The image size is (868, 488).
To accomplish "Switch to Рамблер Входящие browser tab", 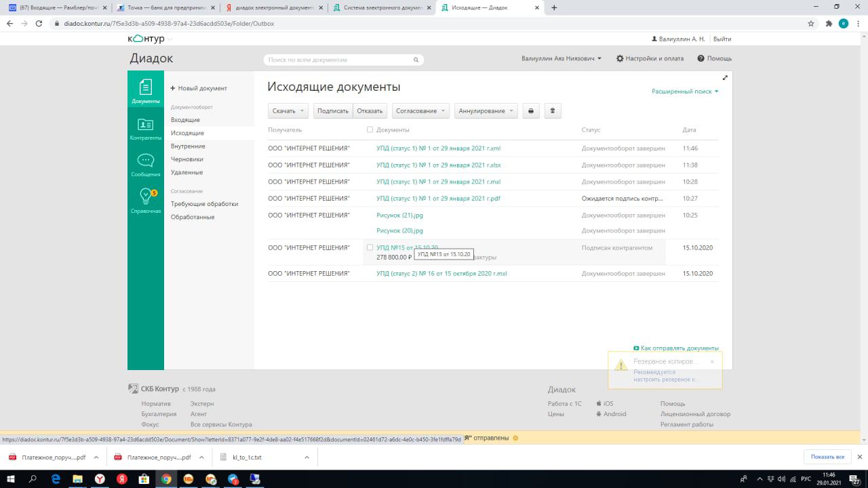I will click(x=57, y=7).
